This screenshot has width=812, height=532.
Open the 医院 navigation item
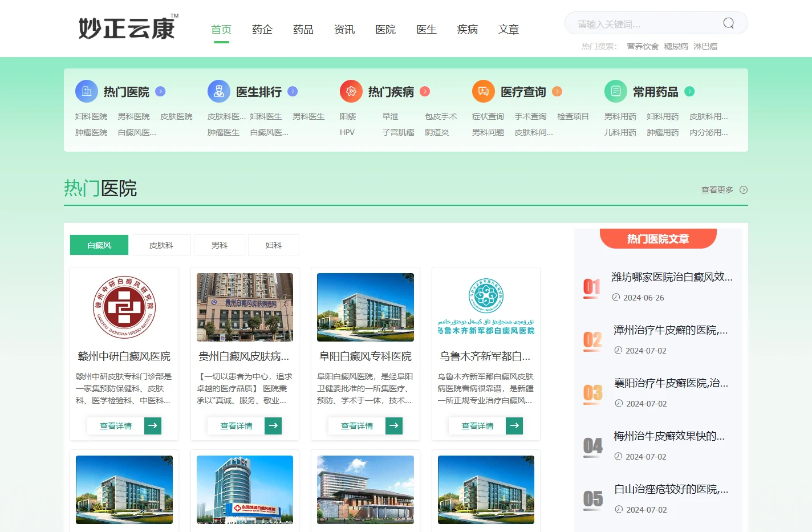point(385,30)
